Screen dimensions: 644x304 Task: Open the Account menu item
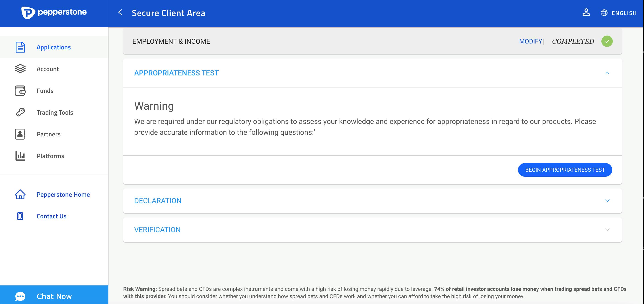coord(54,69)
